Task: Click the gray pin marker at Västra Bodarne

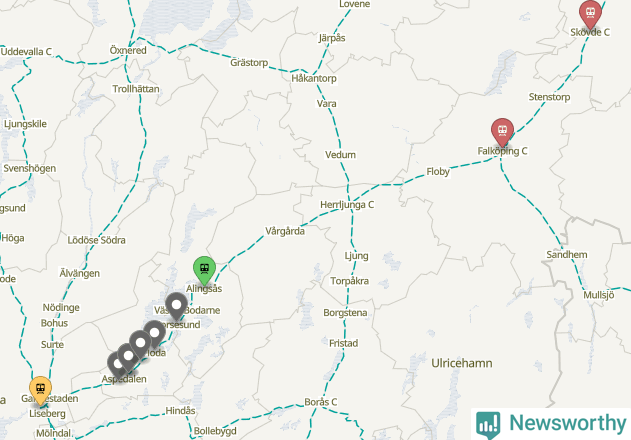Action: pyautogui.click(x=177, y=306)
